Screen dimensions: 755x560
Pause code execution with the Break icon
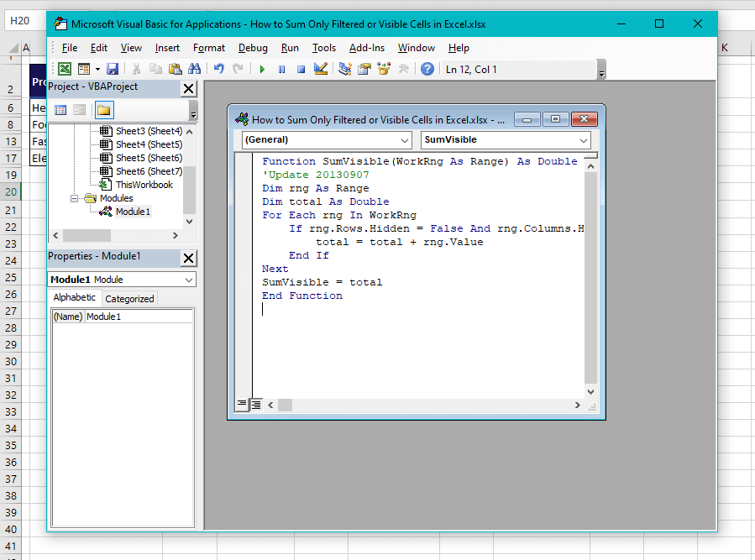(281, 69)
